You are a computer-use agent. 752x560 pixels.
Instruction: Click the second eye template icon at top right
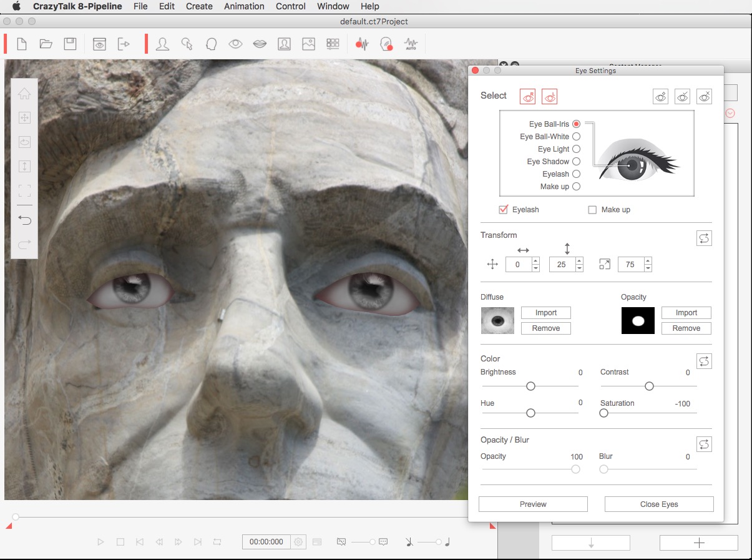(x=682, y=96)
